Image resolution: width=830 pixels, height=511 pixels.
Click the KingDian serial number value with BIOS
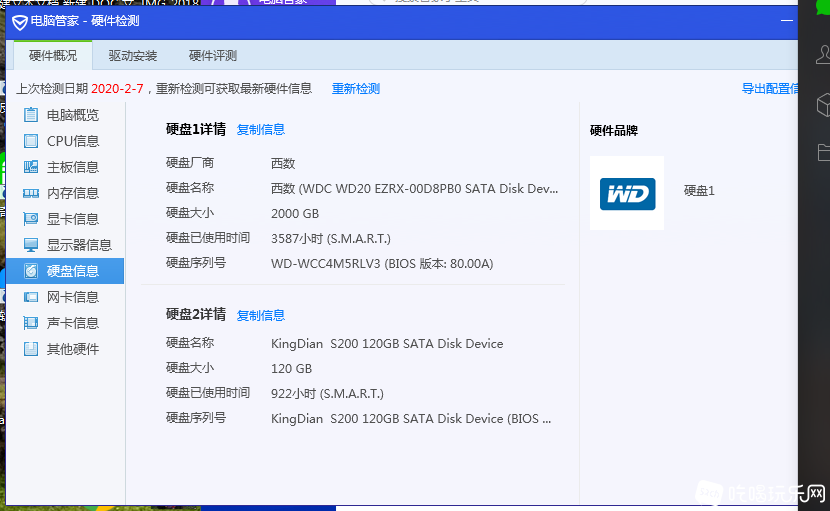click(411, 418)
